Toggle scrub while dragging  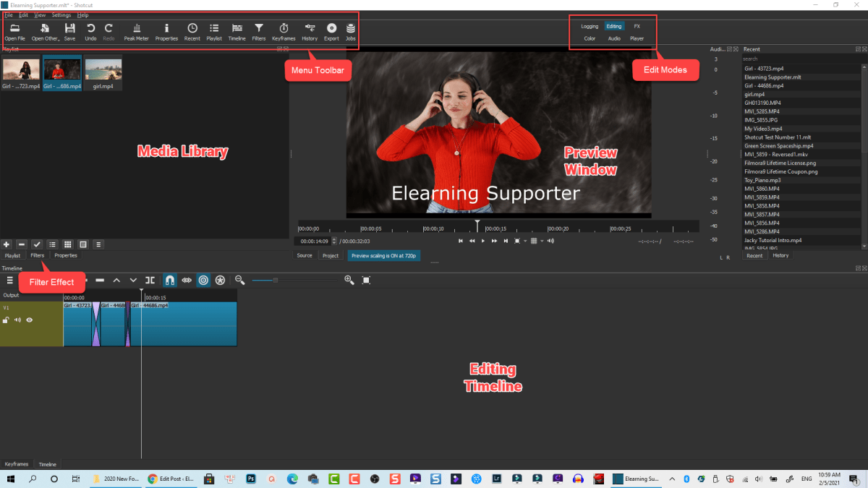(187, 280)
